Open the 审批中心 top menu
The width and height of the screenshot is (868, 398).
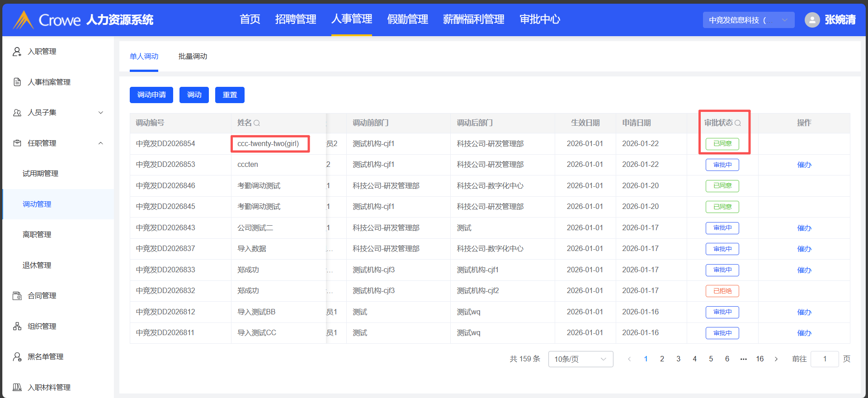pyautogui.click(x=540, y=19)
